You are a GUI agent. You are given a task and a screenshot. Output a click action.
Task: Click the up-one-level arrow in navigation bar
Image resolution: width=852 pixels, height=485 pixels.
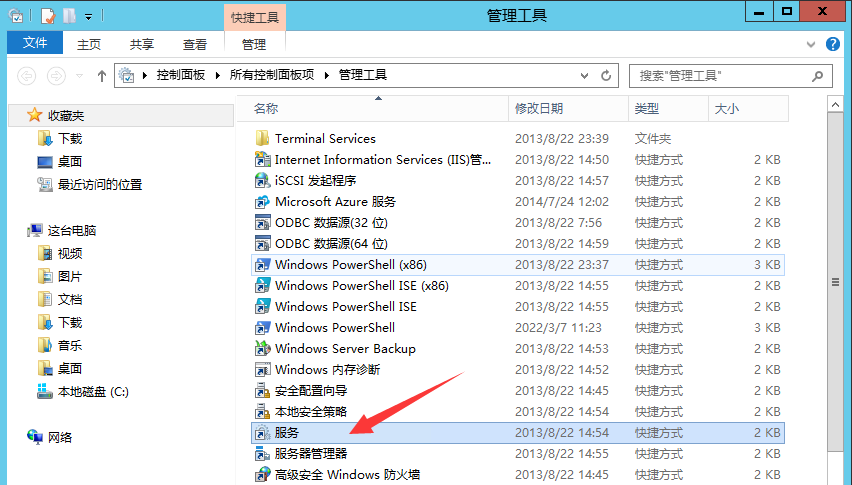point(102,75)
